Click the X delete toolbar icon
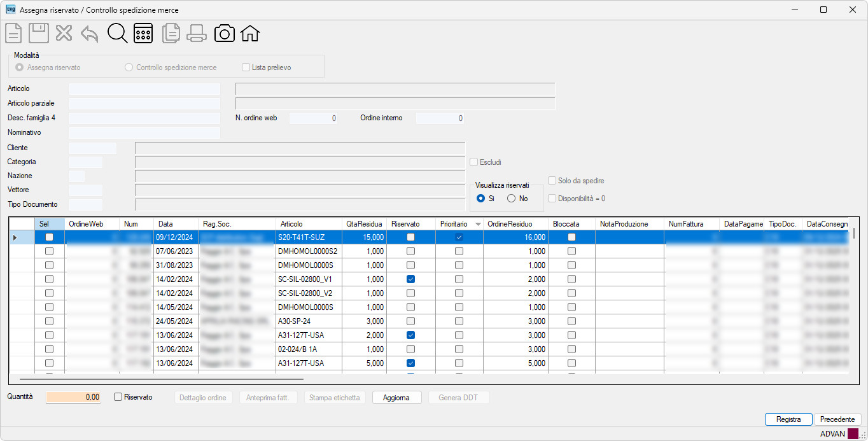This screenshot has height=441, width=868. click(64, 33)
